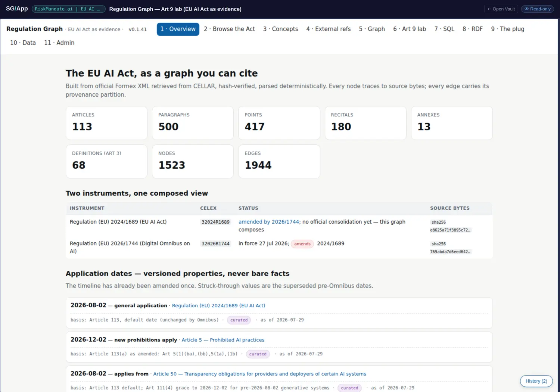Viewport: 560px width, 392px height.
Task: Click the Read-only badge
Action: click(x=538, y=9)
